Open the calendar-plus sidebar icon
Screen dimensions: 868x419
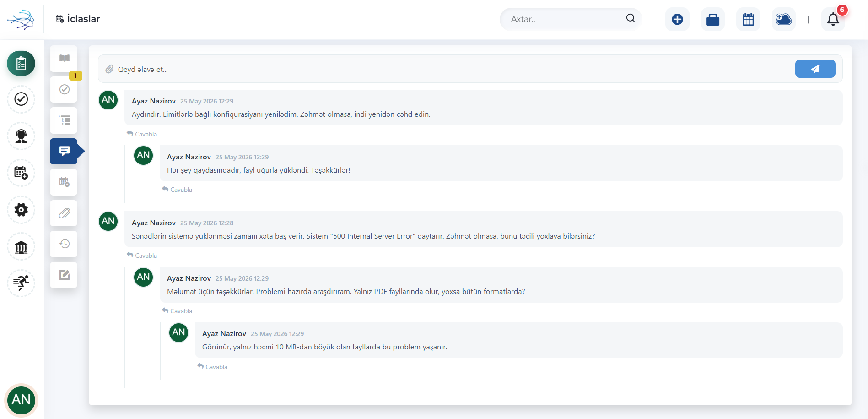pos(21,173)
